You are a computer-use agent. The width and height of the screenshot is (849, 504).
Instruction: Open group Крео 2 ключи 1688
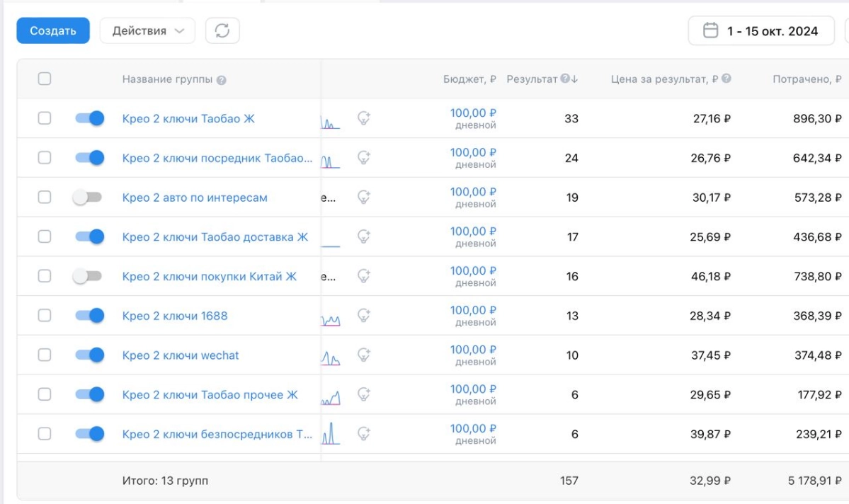tap(175, 316)
